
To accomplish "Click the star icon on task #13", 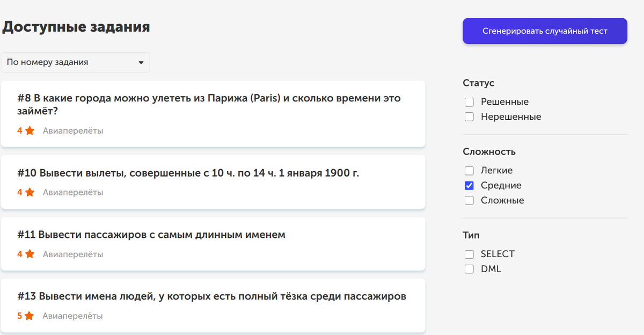I will [30, 316].
